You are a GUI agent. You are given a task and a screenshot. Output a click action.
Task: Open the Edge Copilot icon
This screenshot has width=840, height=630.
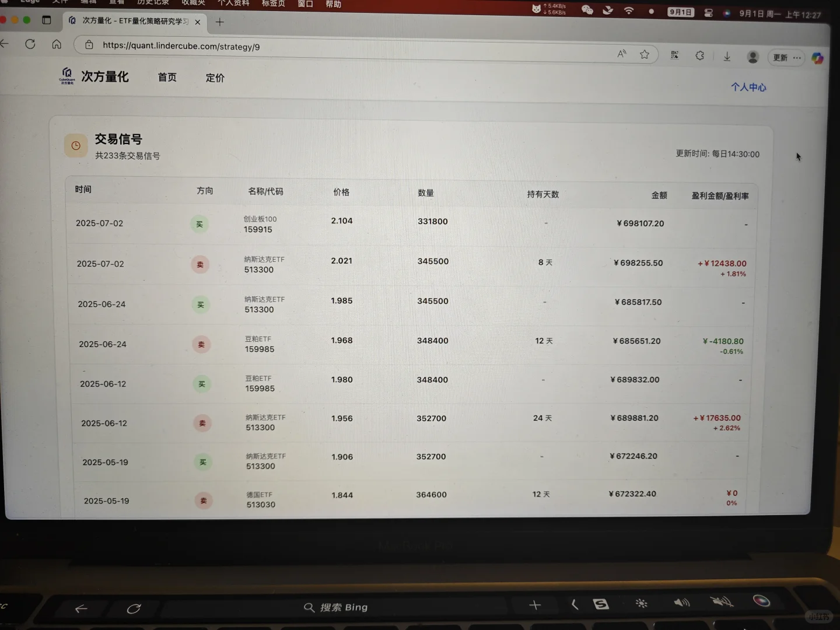coord(817,58)
